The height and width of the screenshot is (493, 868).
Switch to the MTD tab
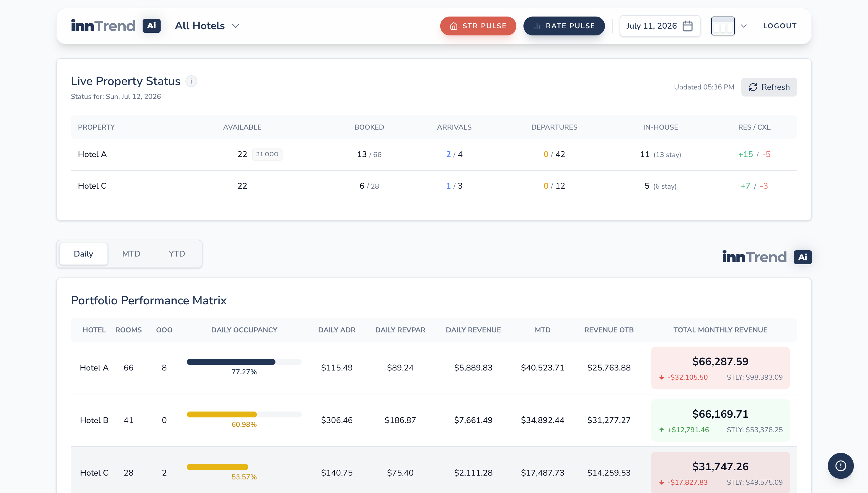pos(131,254)
